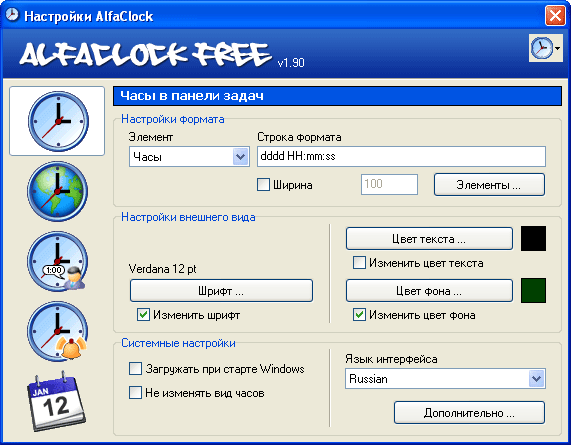Close the Настройки AlfaClock window
571x445 pixels.
point(555,16)
